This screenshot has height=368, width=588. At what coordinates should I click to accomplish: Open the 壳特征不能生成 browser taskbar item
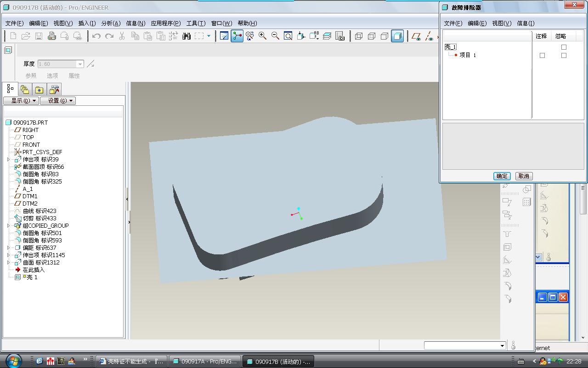(x=132, y=362)
